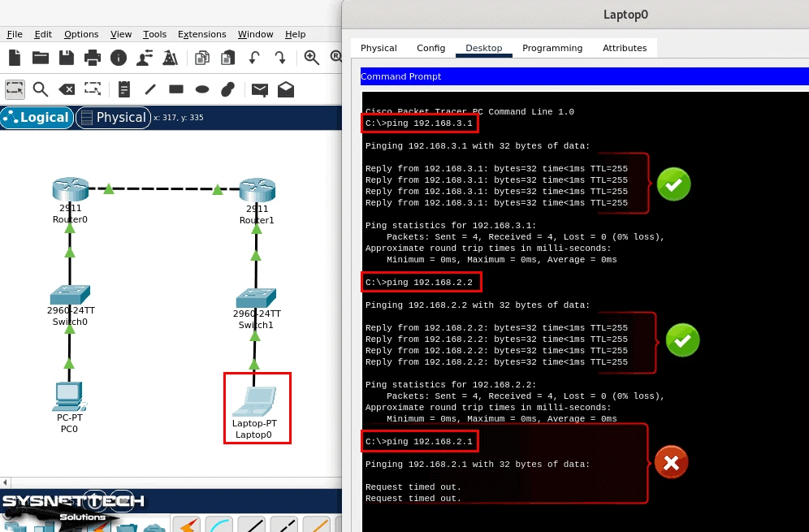Select the Resize Shape tool
The image size is (809, 532).
(93, 89)
